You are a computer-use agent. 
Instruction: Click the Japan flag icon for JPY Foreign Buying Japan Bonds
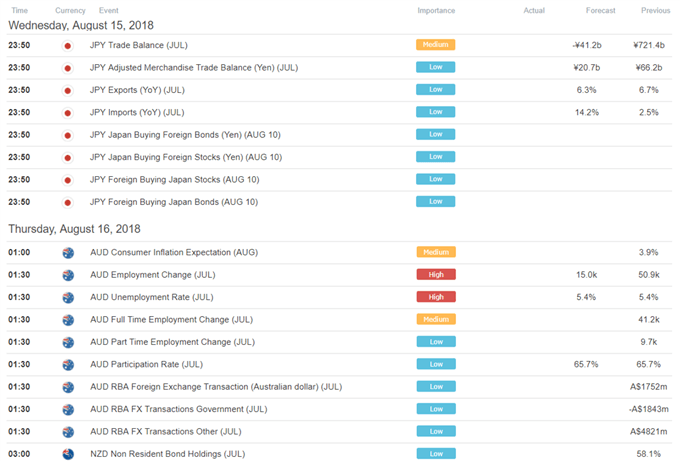click(x=67, y=203)
